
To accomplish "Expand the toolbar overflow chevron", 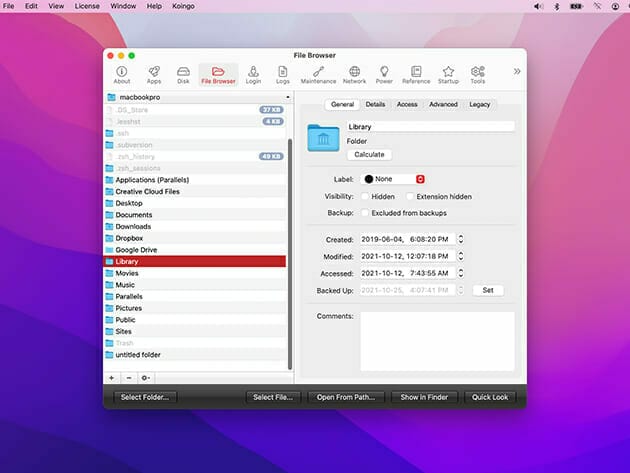I will pos(516,72).
